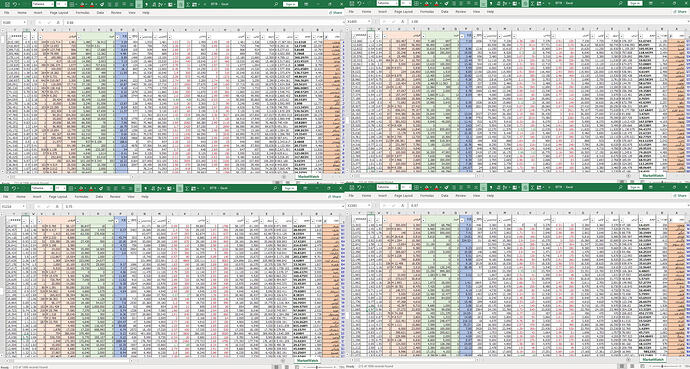
Task: Open blue column P filter dropdown in top-left window
Action: (117, 37)
